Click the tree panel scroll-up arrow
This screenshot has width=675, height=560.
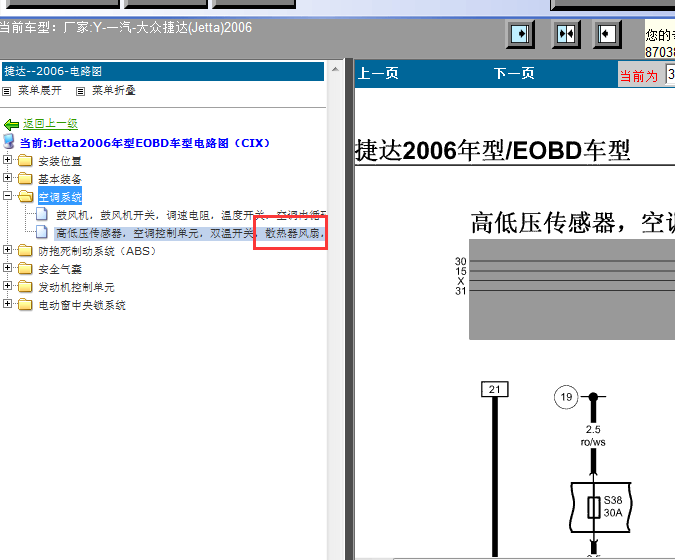335,69
